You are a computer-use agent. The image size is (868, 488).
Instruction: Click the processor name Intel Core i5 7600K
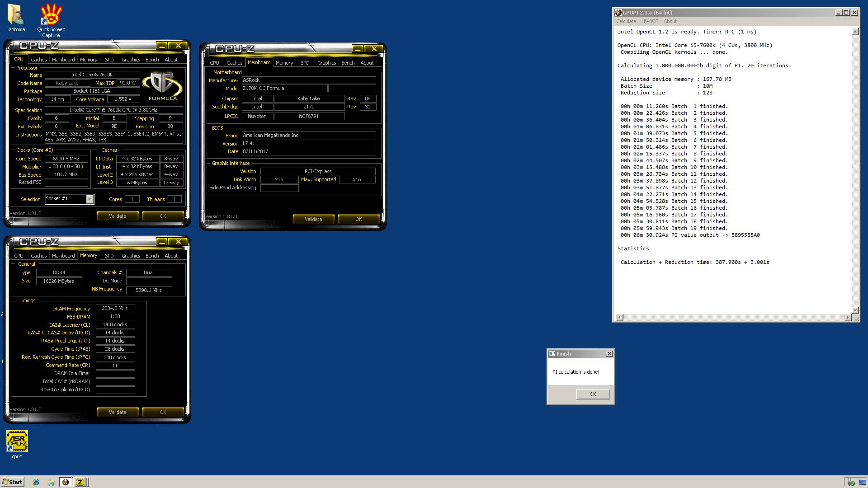point(92,75)
